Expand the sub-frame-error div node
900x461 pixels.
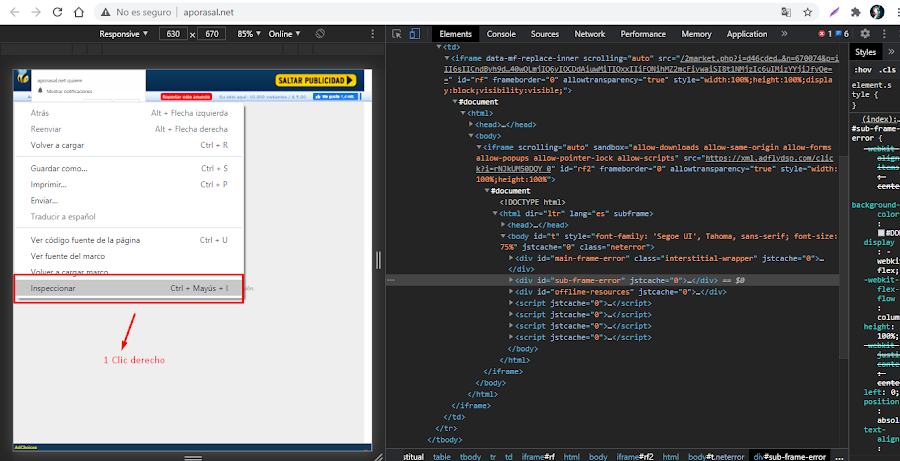click(x=511, y=280)
